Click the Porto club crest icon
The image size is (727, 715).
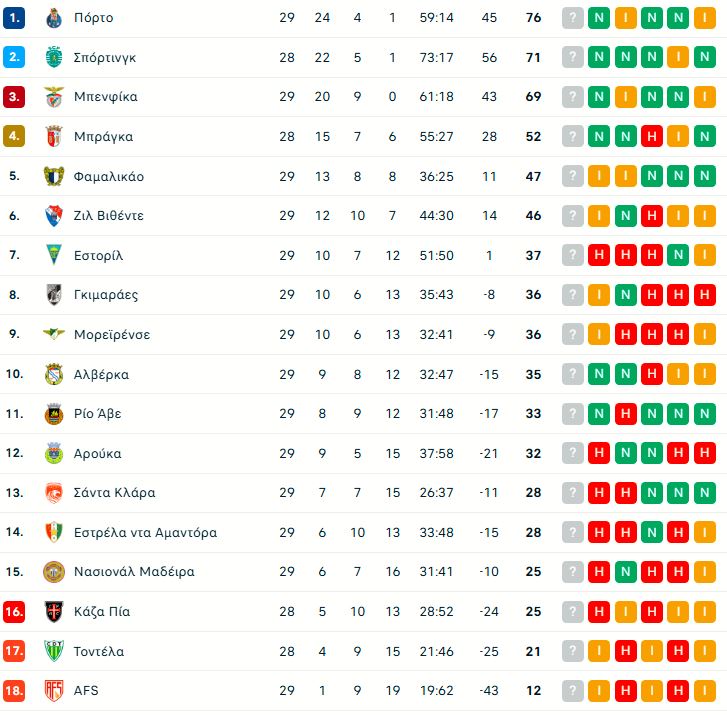pos(54,18)
